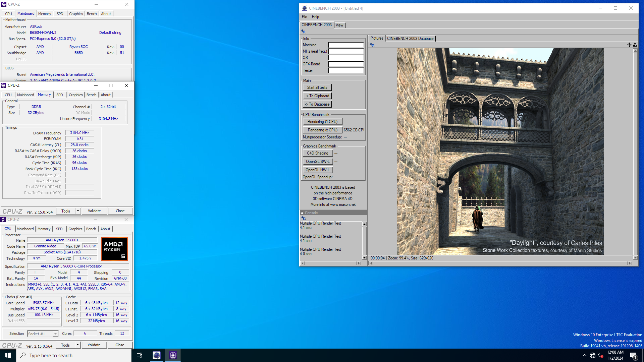Run the C4D Shading test
The image size is (644, 362).
click(x=318, y=153)
